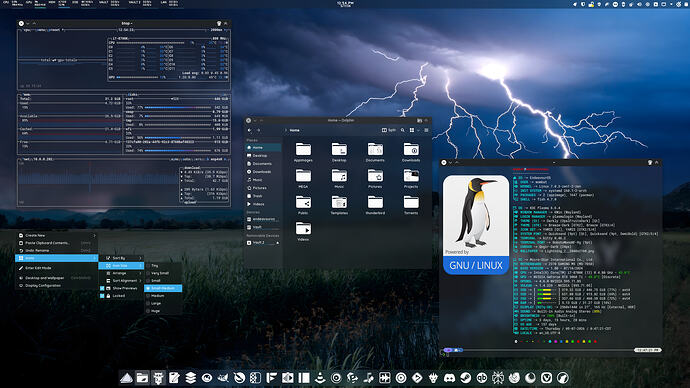This screenshot has height=388, width=690.
Task: Choose Paste Clipboard Contents menu entry
Action: [x=57, y=243]
